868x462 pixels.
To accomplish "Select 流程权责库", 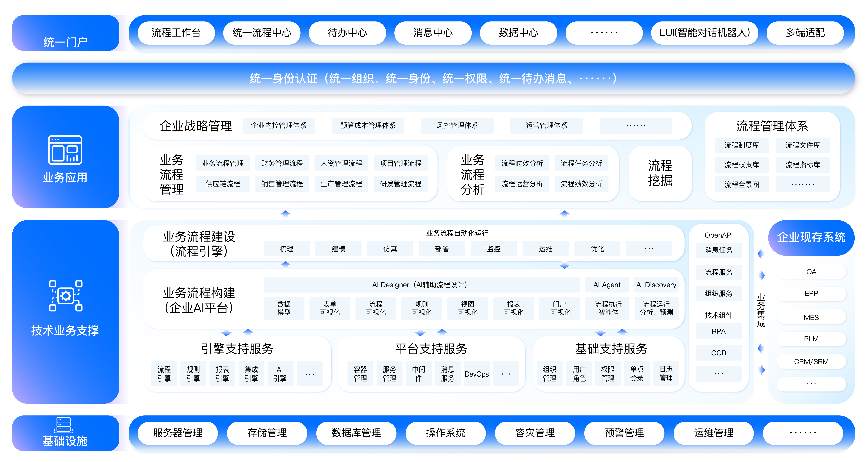I will (742, 165).
